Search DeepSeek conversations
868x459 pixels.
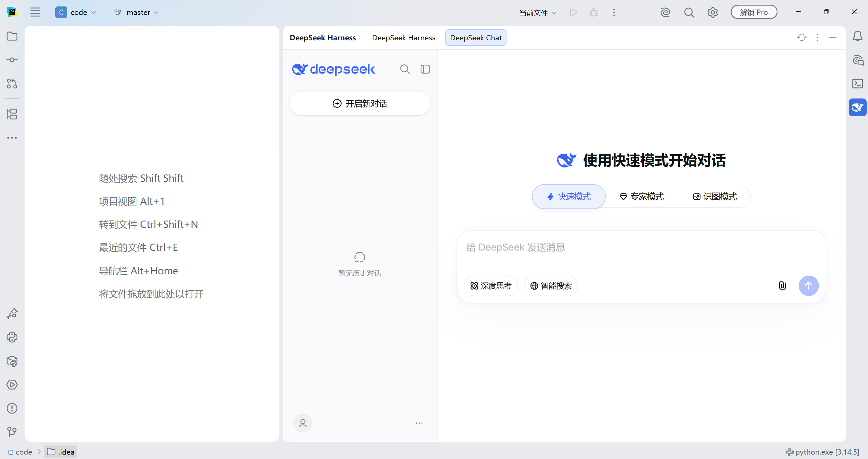pyautogui.click(x=405, y=69)
